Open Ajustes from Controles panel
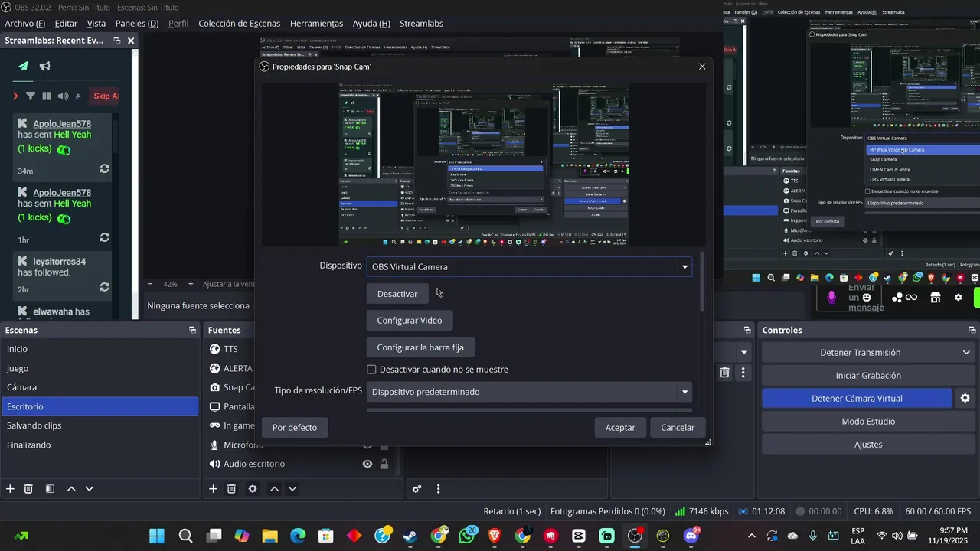This screenshot has width=980, height=551. coord(868,445)
